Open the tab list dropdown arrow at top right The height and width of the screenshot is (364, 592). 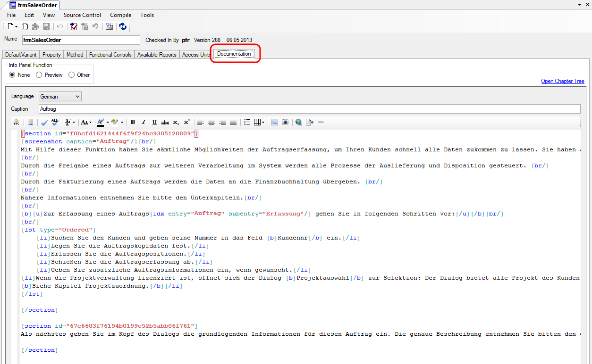click(x=579, y=4)
